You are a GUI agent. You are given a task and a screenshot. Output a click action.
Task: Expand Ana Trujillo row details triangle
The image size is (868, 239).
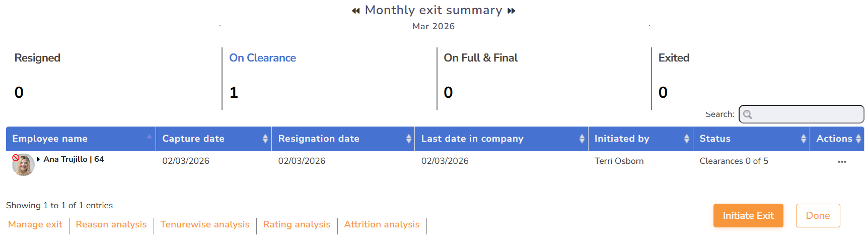point(39,159)
